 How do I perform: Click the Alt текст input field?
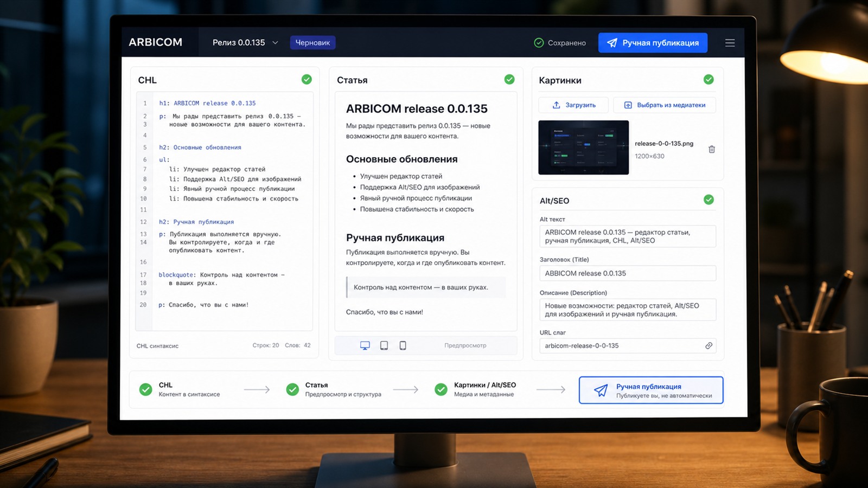click(x=628, y=236)
